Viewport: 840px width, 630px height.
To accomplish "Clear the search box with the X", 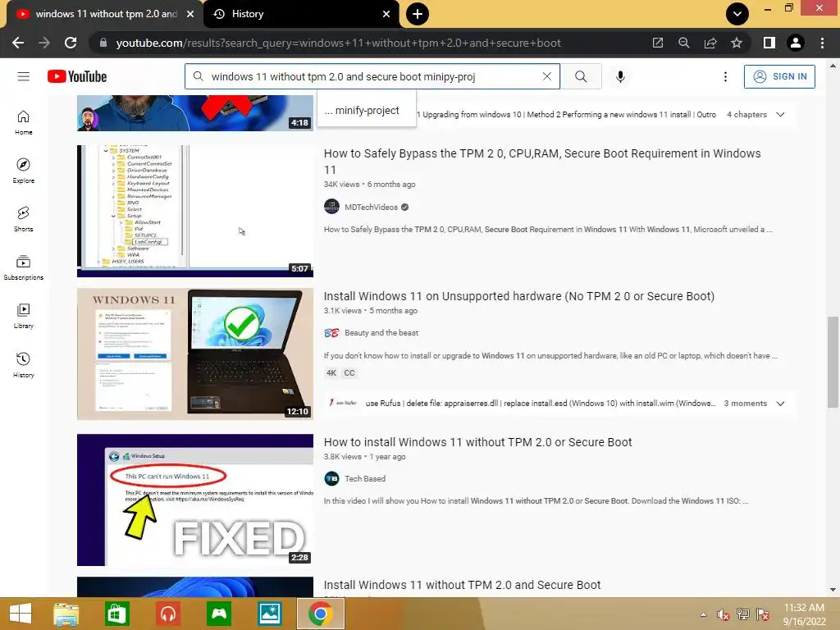I will [547, 76].
